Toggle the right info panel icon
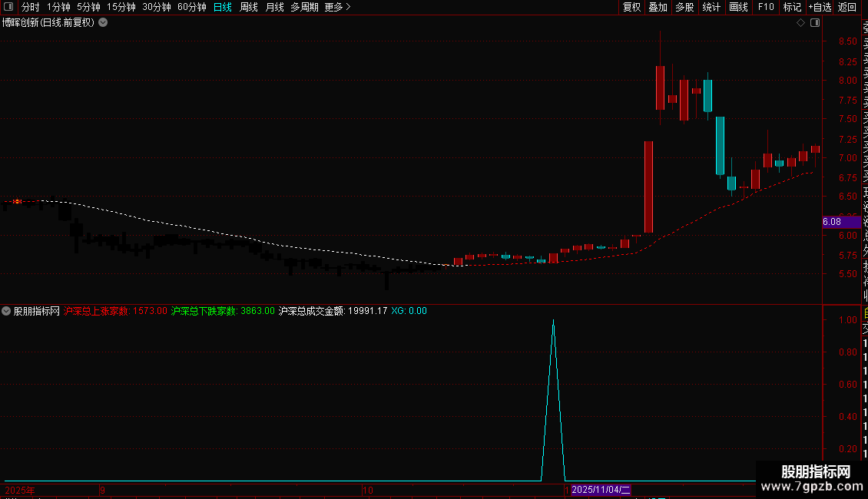The width and height of the screenshot is (868, 499). [815, 23]
